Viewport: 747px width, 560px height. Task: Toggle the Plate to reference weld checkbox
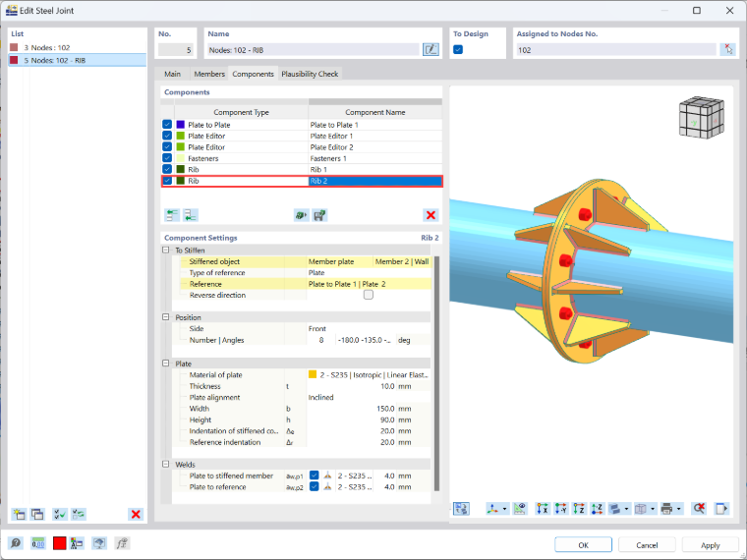pos(314,486)
